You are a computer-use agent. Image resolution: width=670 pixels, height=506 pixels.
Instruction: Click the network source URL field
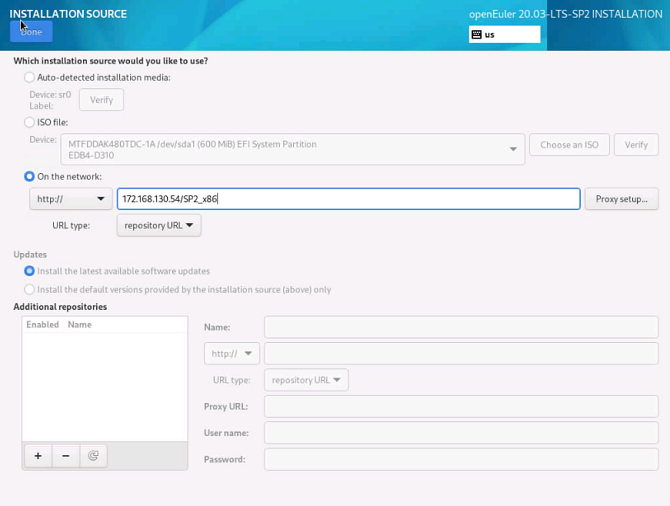click(x=348, y=199)
